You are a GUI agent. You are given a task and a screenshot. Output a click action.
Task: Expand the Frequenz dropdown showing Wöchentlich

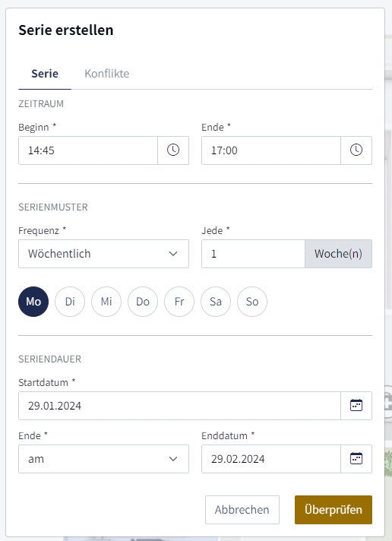103,254
